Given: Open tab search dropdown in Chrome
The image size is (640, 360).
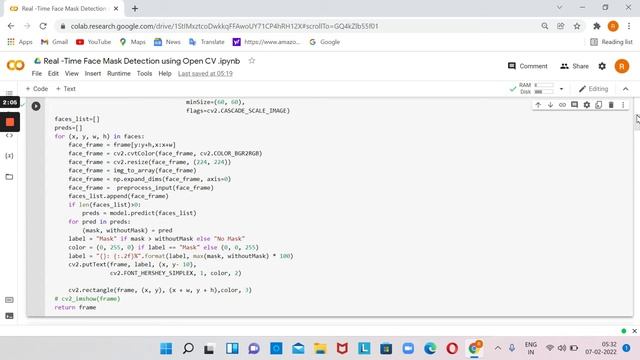Looking at the screenshot, I should click(559, 8).
